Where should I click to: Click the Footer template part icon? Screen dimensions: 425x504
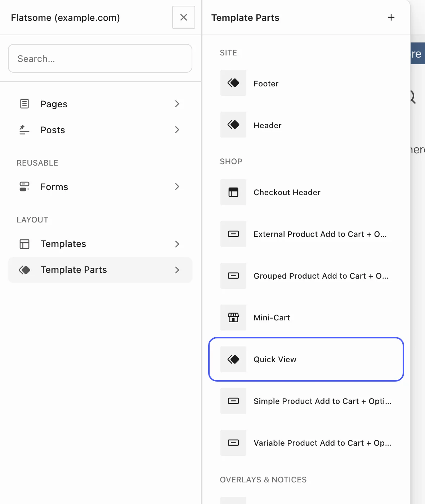(233, 83)
